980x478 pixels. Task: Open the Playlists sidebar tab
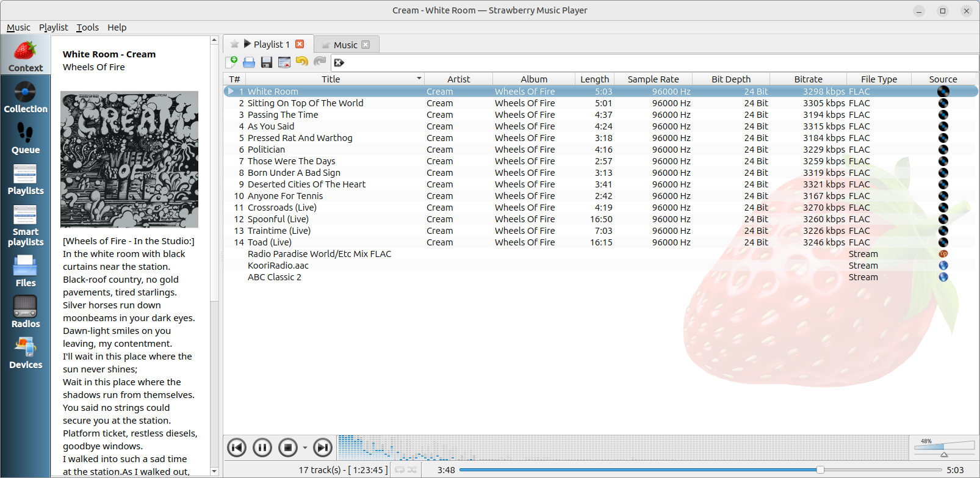(25, 179)
